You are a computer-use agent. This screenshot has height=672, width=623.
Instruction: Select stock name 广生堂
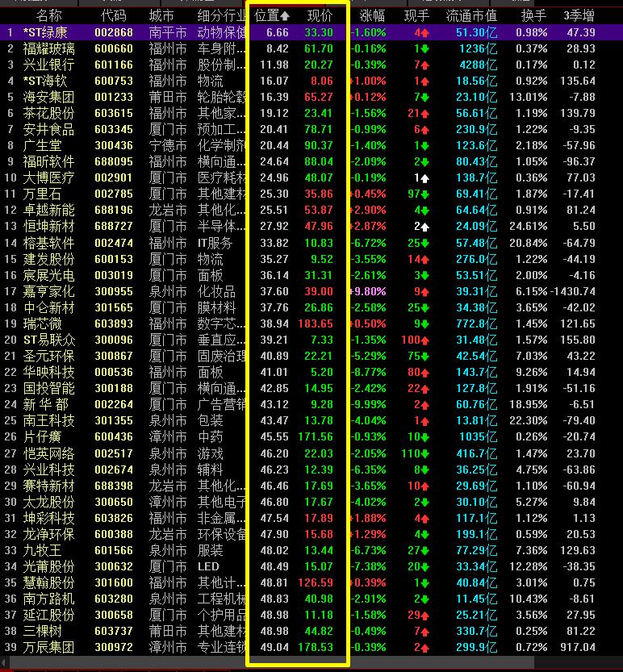pos(43,146)
